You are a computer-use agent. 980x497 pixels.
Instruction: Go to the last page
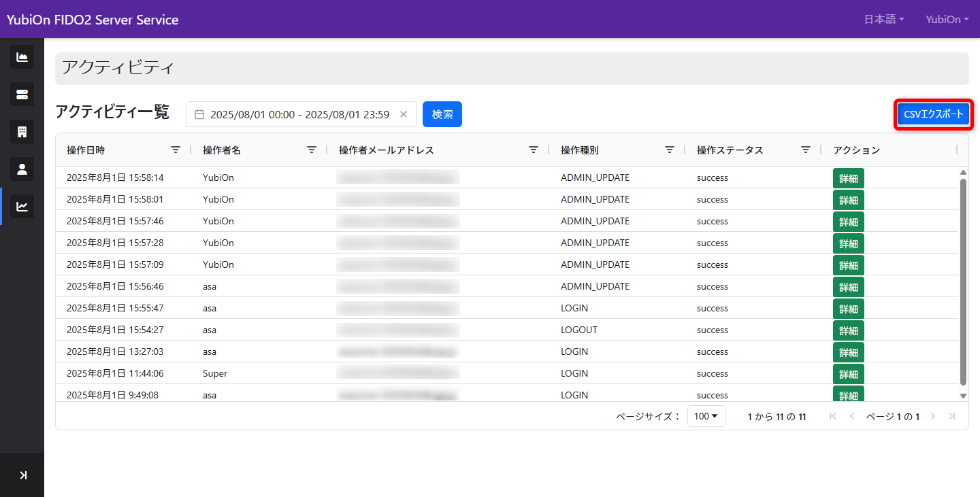coord(952,416)
